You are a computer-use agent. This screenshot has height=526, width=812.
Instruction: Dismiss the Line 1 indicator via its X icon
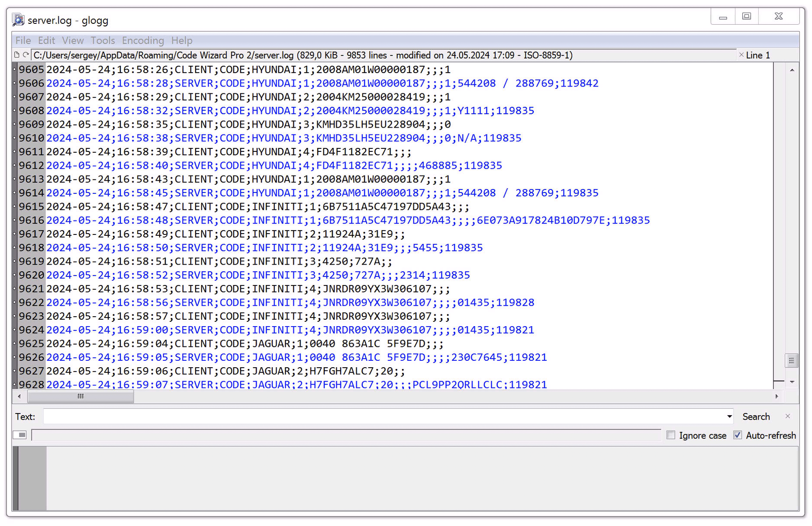point(741,55)
